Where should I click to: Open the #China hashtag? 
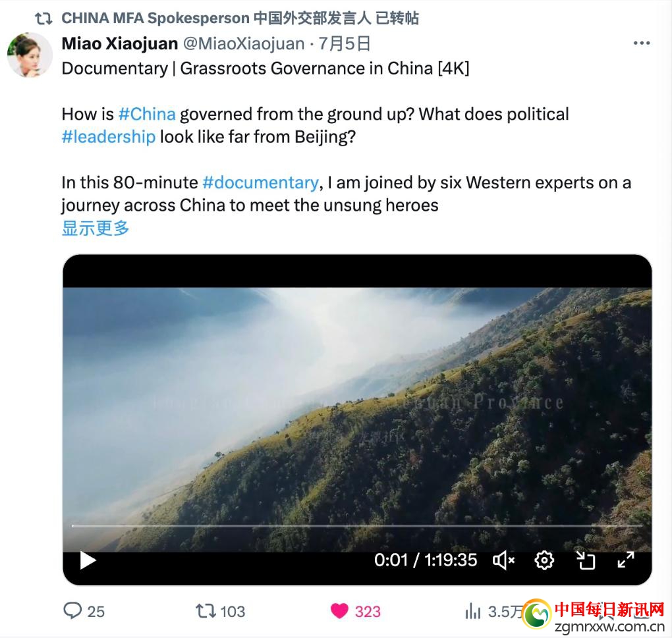pos(147,115)
